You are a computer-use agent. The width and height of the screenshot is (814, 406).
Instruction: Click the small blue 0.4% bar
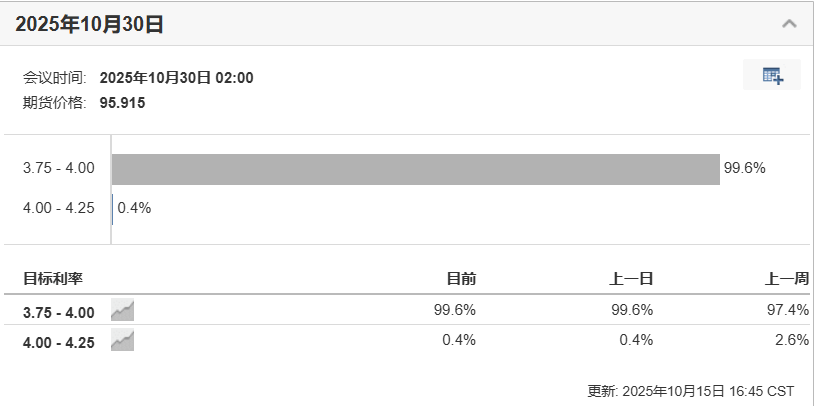(x=113, y=208)
